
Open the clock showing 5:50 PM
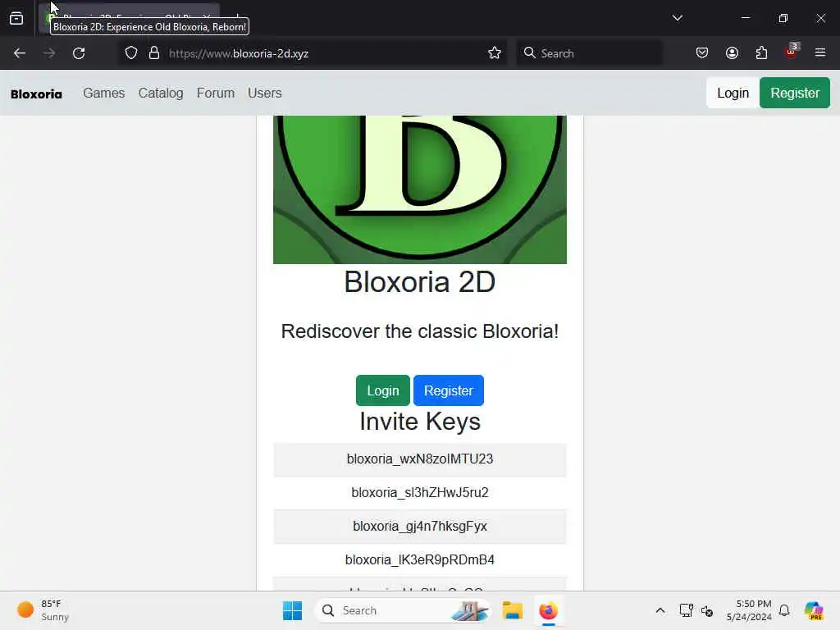coord(749,610)
